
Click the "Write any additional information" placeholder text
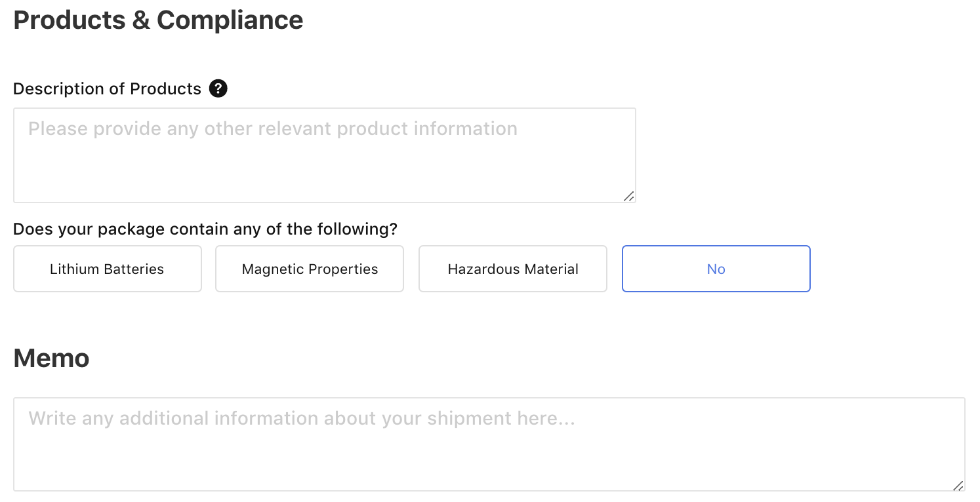[x=302, y=418]
